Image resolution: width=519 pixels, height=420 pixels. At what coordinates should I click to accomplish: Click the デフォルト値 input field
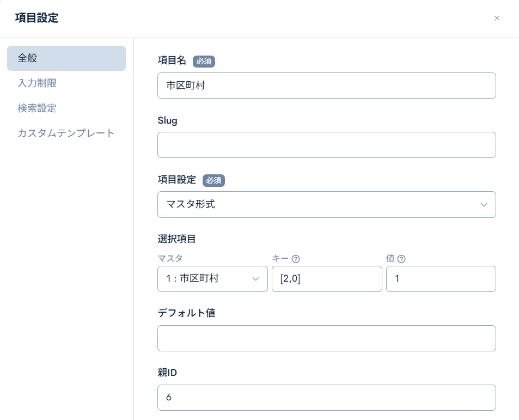click(326, 338)
